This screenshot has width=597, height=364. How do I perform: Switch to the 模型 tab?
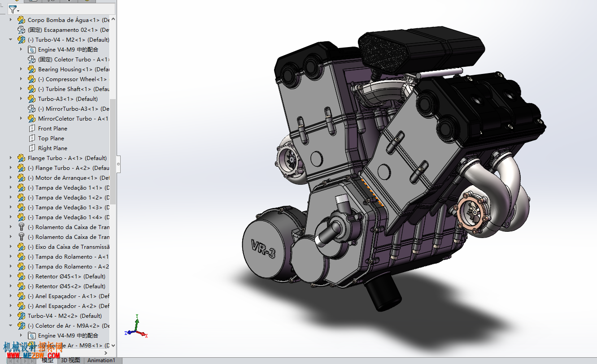48,360
